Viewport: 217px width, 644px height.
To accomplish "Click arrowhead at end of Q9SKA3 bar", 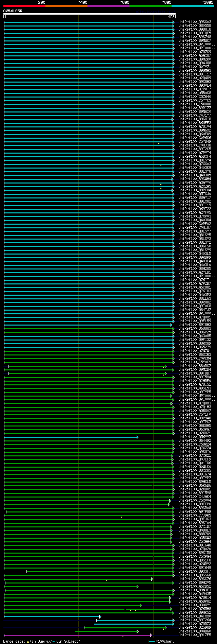I will click(174, 22).
